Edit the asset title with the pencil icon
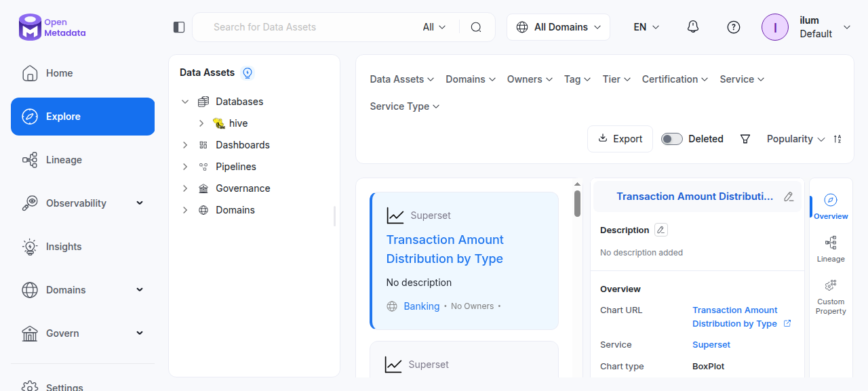This screenshot has height=391, width=868. click(789, 197)
